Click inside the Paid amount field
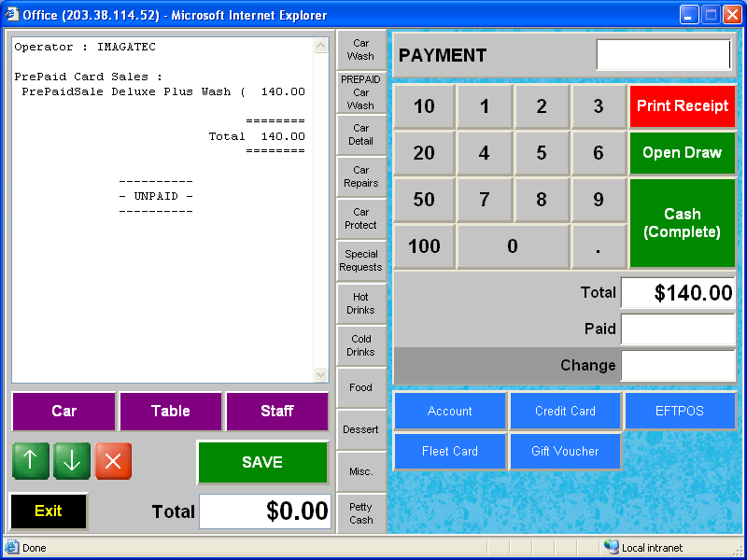The height and width of the screenshot is (560, 747). click(x=678, y=329)
